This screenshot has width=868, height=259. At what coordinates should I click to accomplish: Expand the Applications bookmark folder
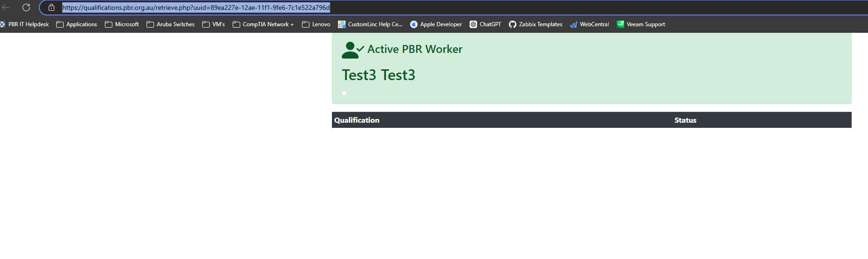(77, 24)
